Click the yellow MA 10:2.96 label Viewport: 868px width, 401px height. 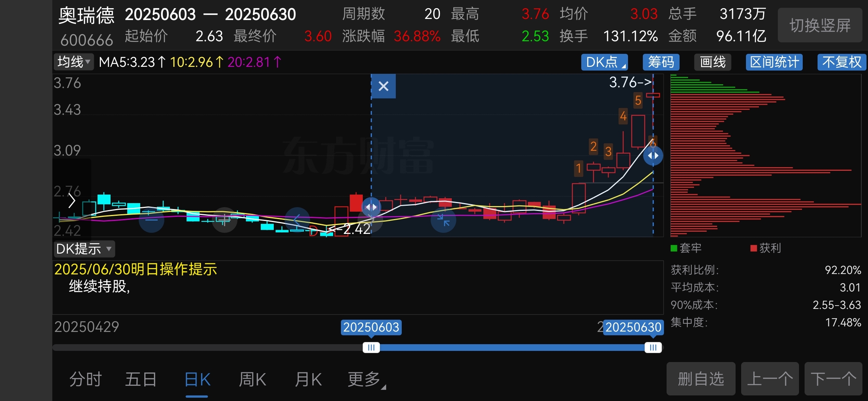(197, 62)
